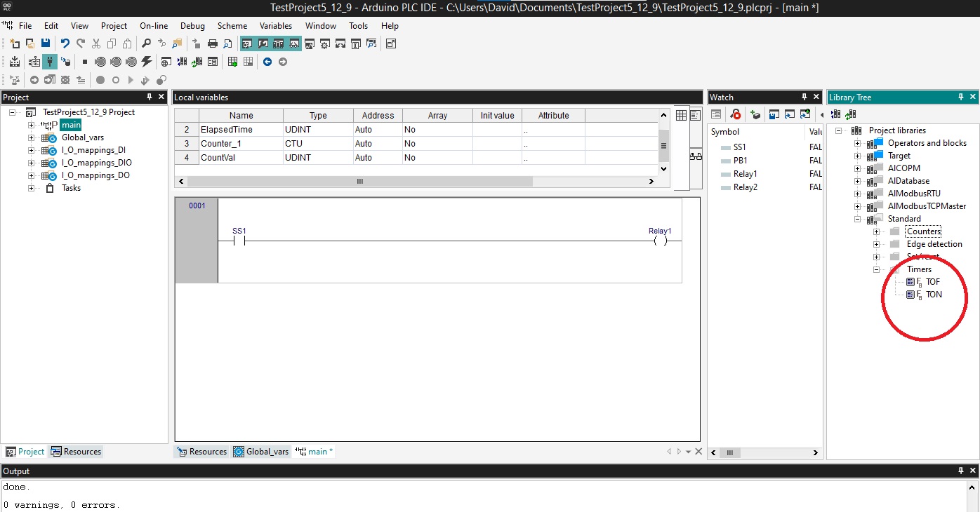Click the Open project folder icon
Image resolution: width=980 pixels, height=512 pixels.
coord(30,43)
